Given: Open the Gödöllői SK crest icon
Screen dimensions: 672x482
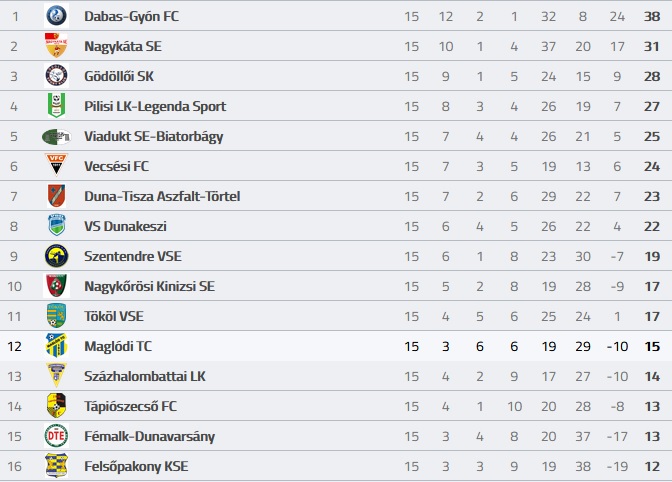Looking at the screenshot, I should [56, 76].
